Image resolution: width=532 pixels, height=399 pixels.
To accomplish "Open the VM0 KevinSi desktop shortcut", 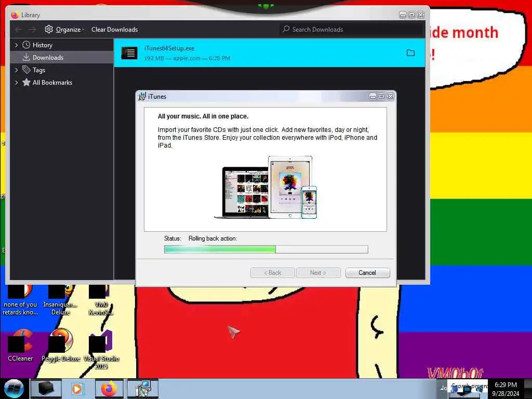I will (101, 300).
